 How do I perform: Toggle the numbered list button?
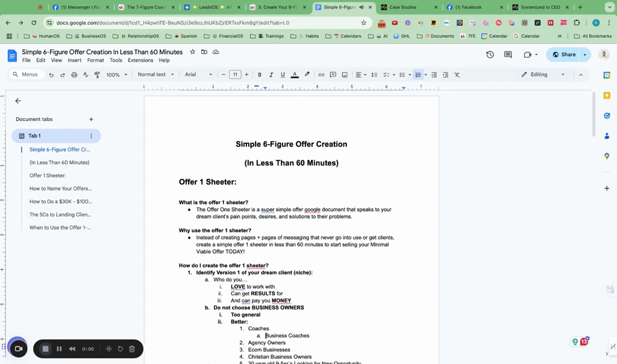point(418,75)
